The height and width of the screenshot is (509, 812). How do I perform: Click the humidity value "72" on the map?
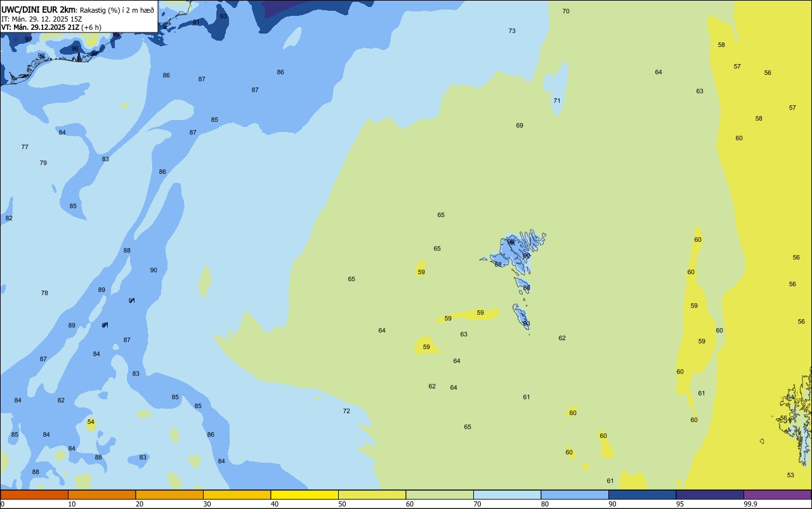tap(346, 411)
